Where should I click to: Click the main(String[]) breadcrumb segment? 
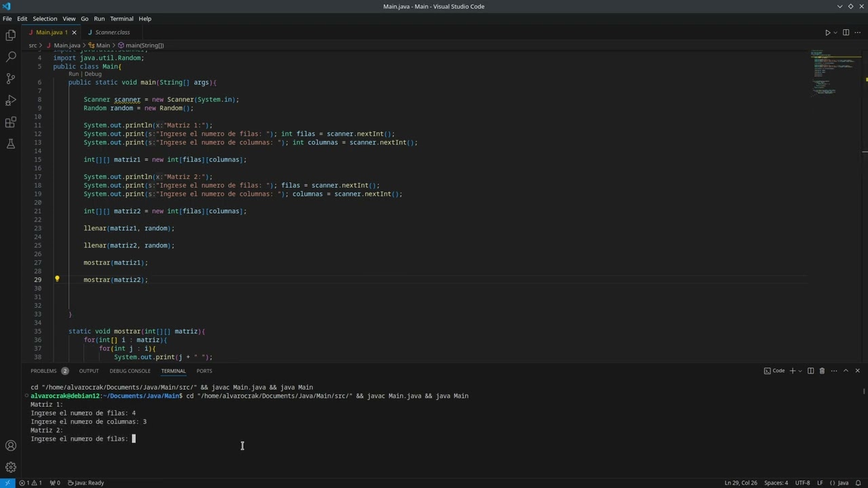pyautogui.click(x=141, y=45)
